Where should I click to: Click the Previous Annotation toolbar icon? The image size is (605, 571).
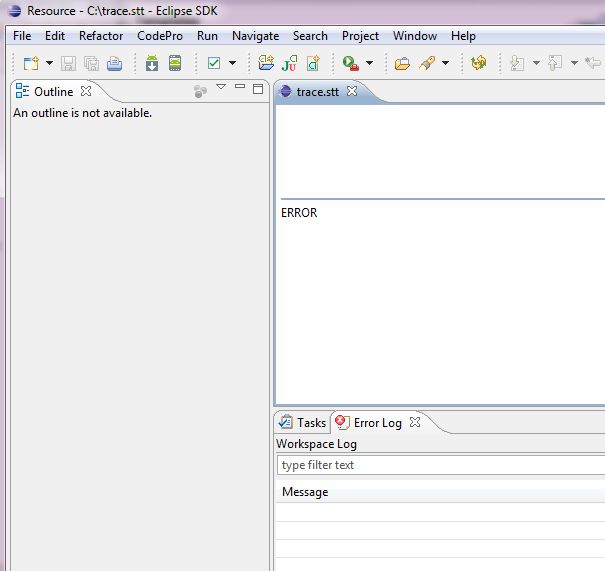[x=555, y=63]
